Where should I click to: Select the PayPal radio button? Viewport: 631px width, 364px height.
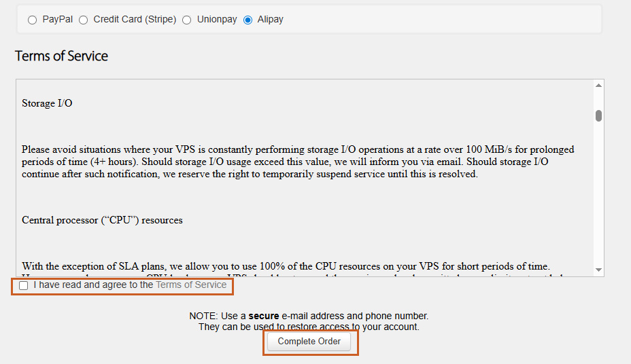coord(32,20)
